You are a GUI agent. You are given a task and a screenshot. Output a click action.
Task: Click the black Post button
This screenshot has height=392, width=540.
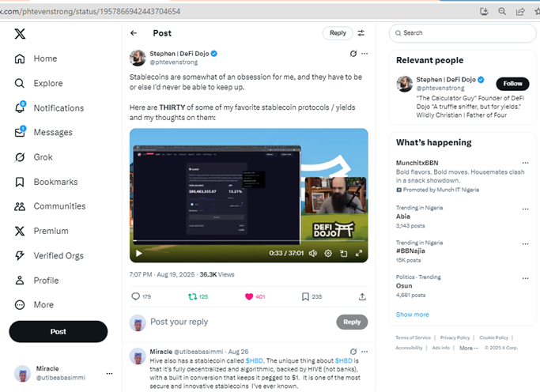[x=59, y=331]
